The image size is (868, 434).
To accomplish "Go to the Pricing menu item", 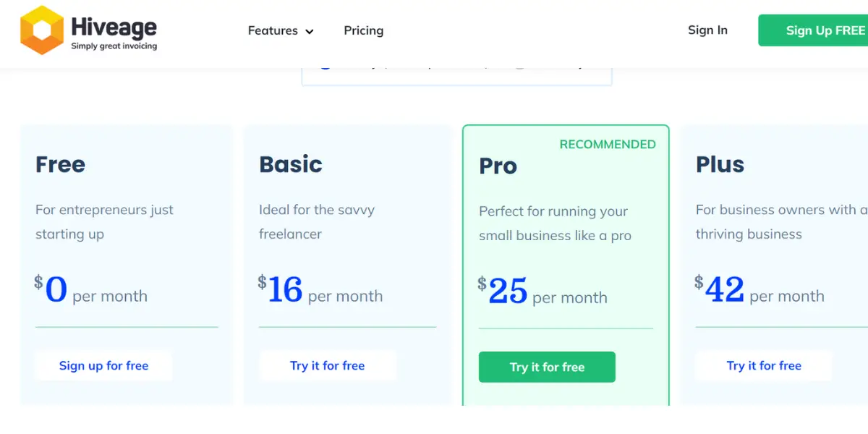I will tap(364, 30).
